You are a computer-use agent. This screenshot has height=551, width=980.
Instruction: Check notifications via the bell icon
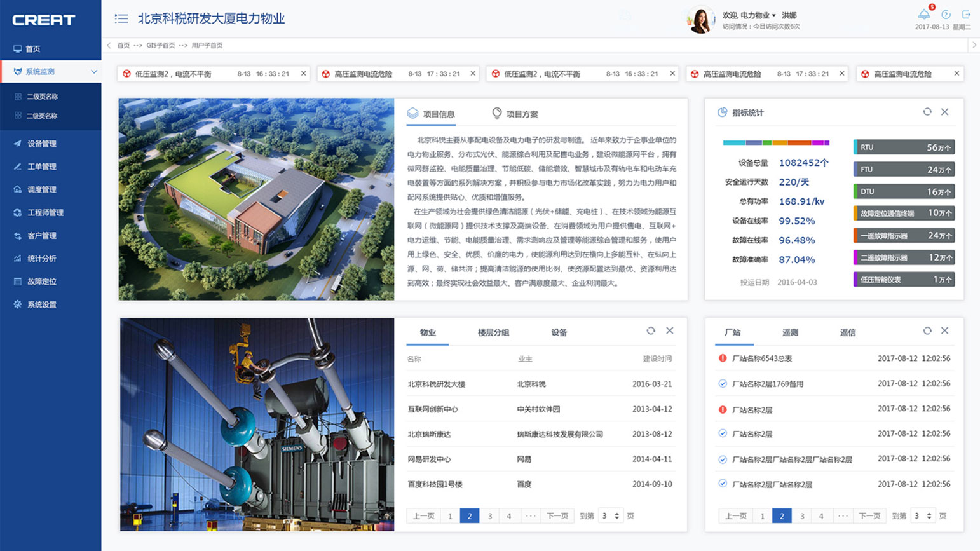pos(925,14)
